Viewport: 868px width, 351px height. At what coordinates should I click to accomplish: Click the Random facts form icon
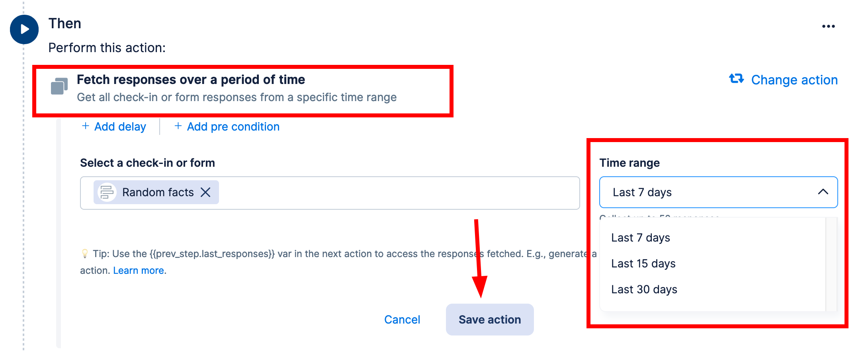coord(107,192)
